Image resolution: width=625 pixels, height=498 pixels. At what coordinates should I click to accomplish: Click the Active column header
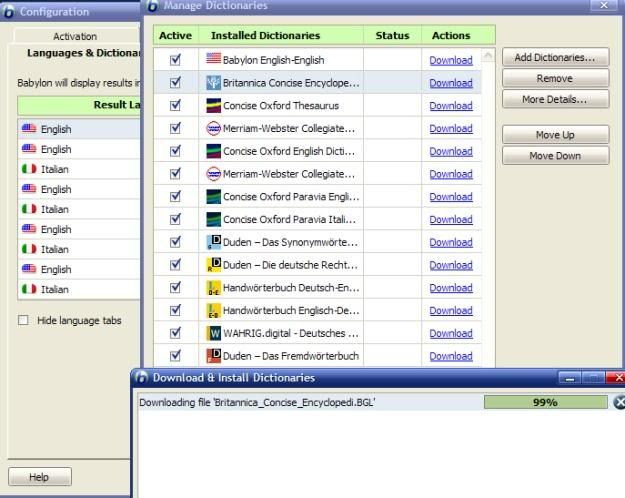point(175,35)
